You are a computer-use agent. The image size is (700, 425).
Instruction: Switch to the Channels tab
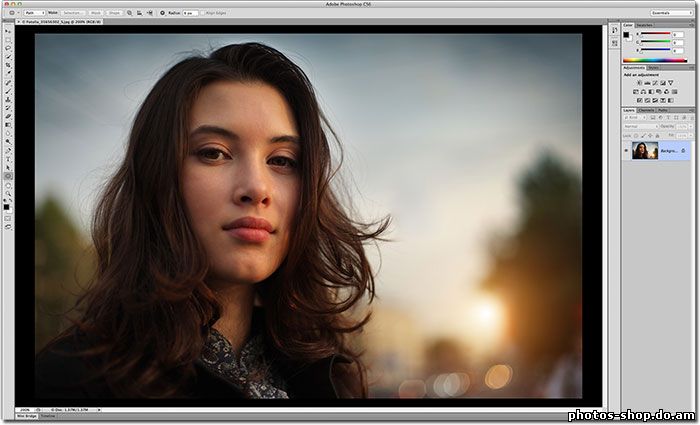[645, 110]
